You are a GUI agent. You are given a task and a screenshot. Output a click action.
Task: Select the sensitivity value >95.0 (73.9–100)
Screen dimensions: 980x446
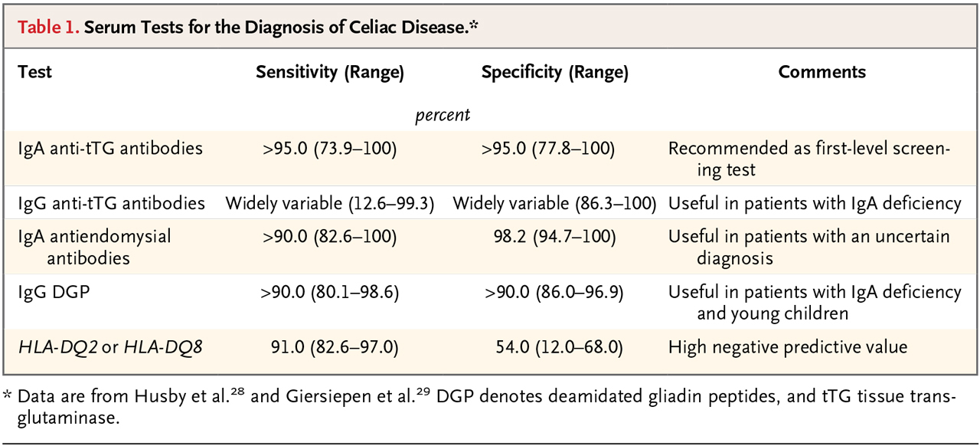pos(330,148)
